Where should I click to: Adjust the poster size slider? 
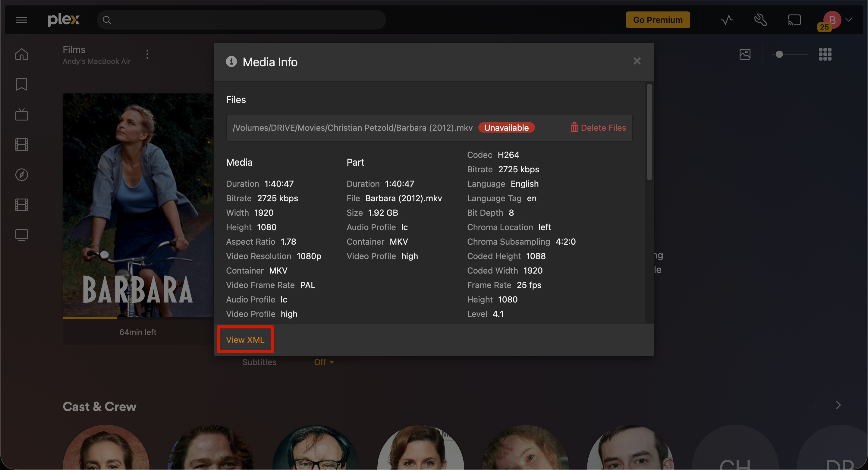791,54
